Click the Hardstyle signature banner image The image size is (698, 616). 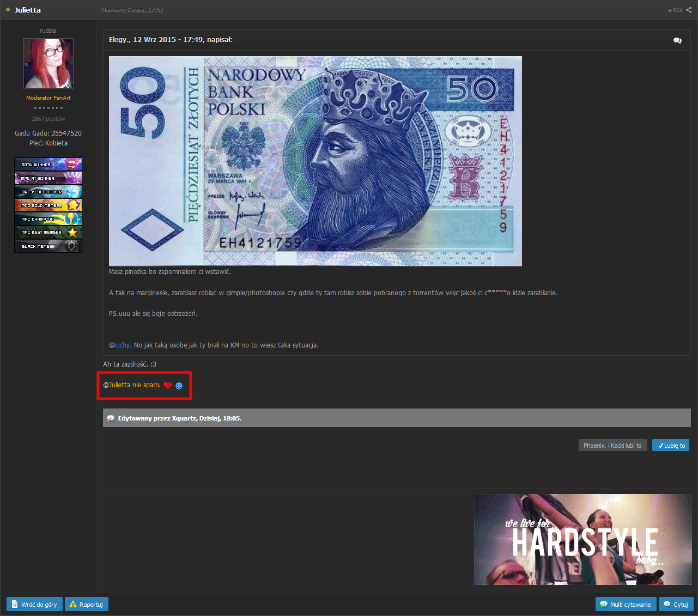[x=582, y=539]
